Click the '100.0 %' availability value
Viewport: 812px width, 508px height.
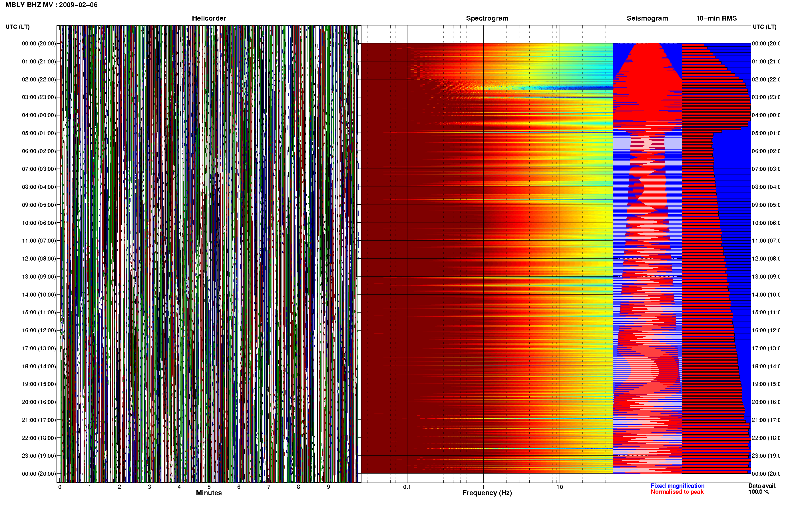coord(758,492)
